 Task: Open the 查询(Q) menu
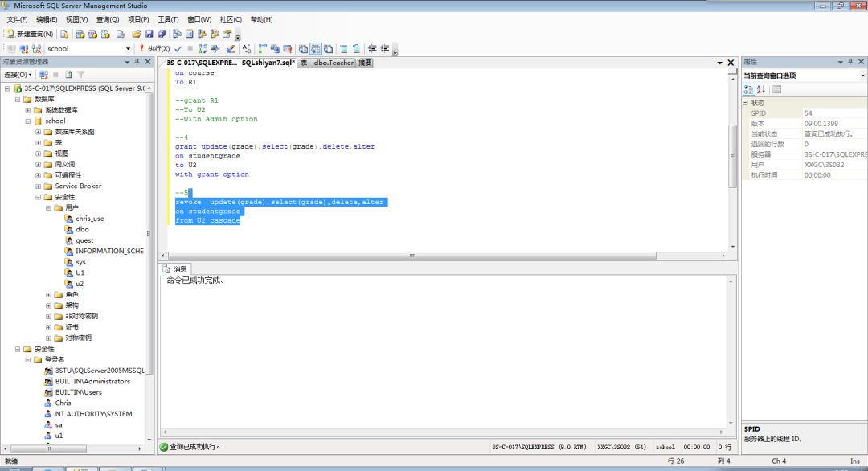pos(107,19)
